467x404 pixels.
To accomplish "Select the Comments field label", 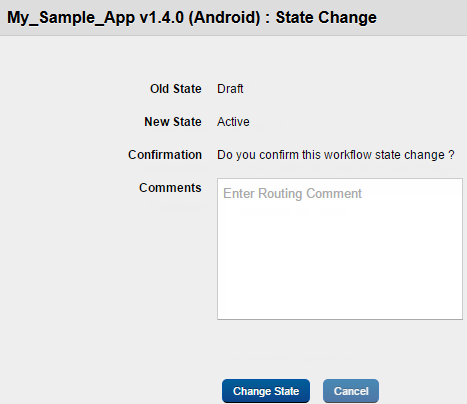I will [170, 188].
